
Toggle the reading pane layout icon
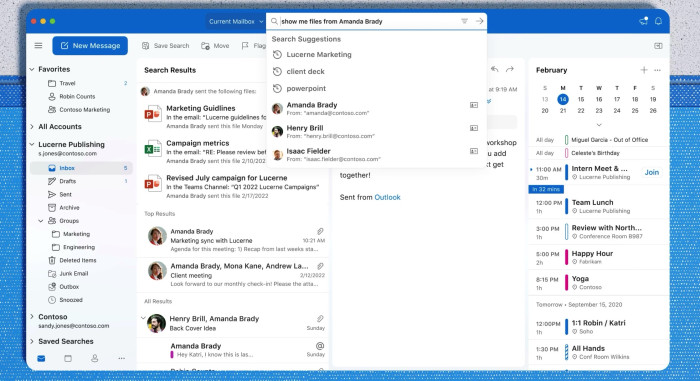pyautogui.click(x=658, y=46)
